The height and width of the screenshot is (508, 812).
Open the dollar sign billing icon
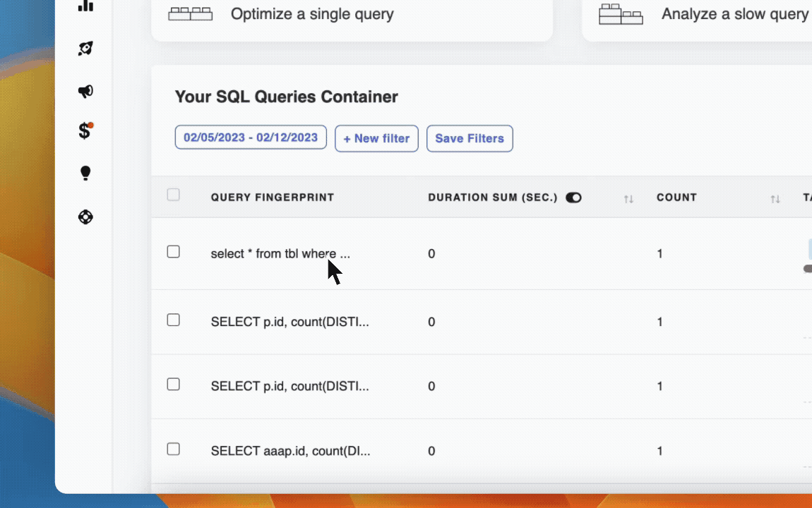(85, 131)
